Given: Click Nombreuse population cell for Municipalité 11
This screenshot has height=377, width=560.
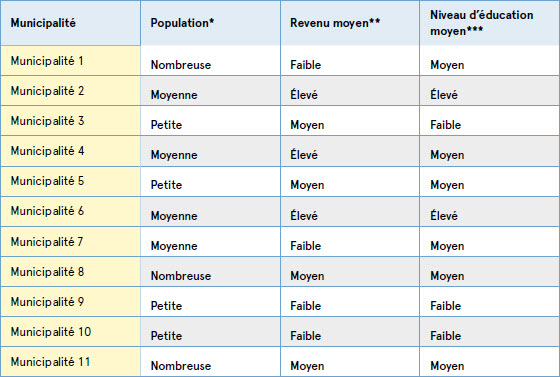Looking at the screenshot, I should click(x=210, y=361).
